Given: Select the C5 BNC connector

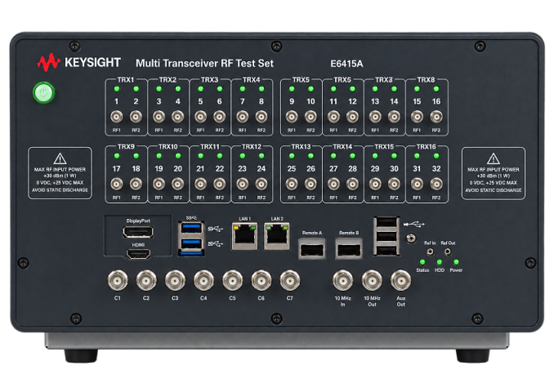Looking at the screenshot, I should click(233, 281).
